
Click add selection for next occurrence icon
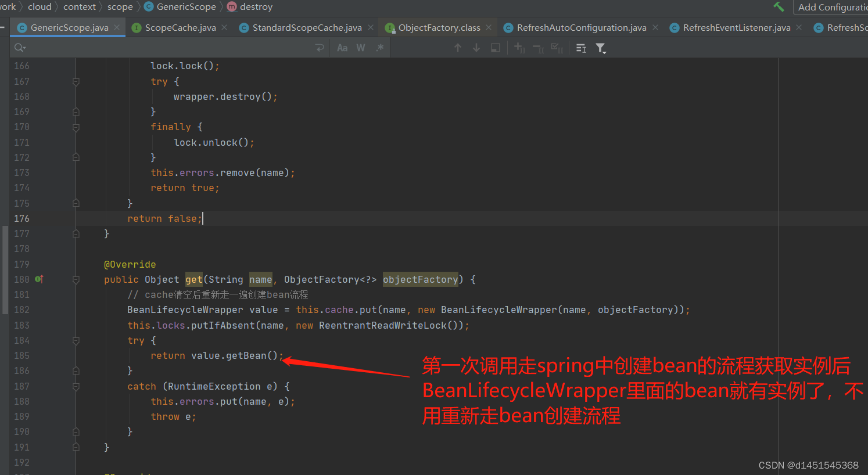coord(519,48)
